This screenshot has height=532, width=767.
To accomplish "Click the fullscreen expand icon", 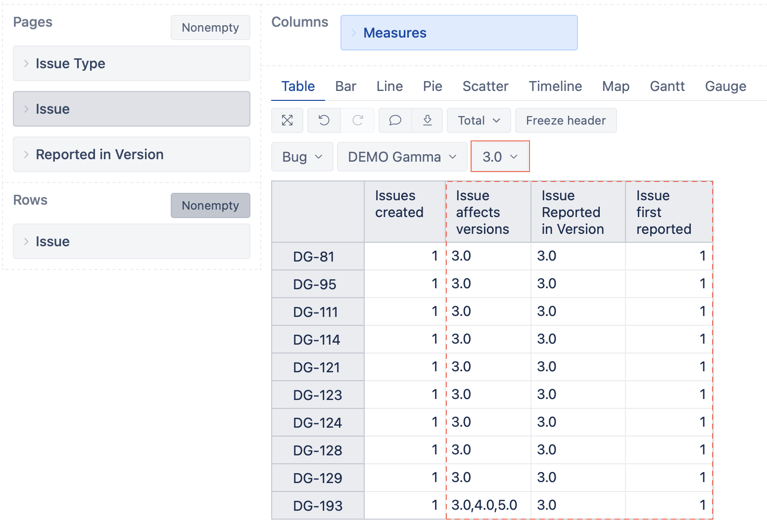I will tap(287, 121).
